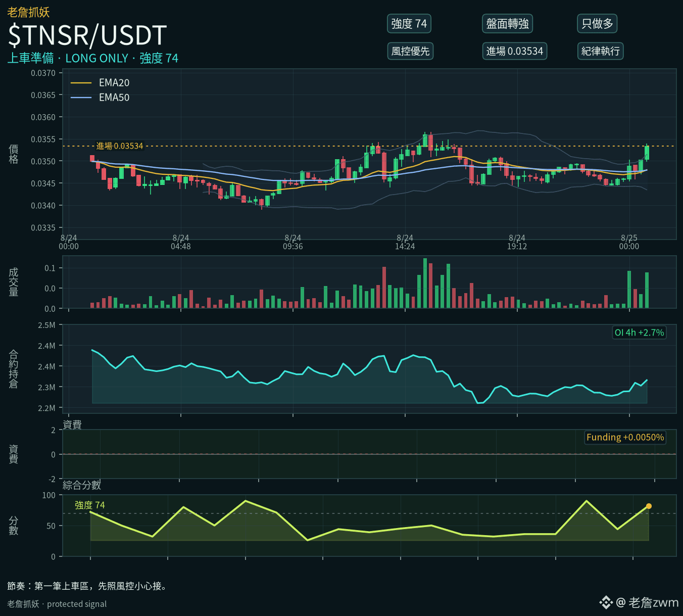Click the 老詹抓妖 brand text at top left

click(28, 12)
